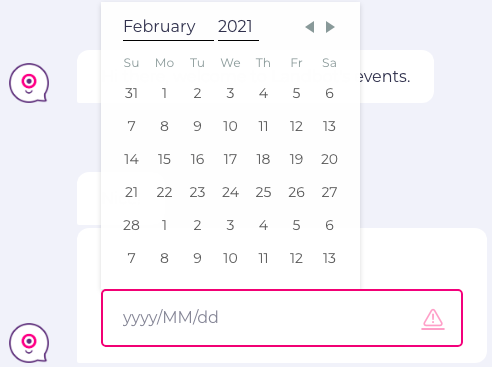Select February 25 in the date picker
The image size is (492, 367).
click(x=263, y=192)
